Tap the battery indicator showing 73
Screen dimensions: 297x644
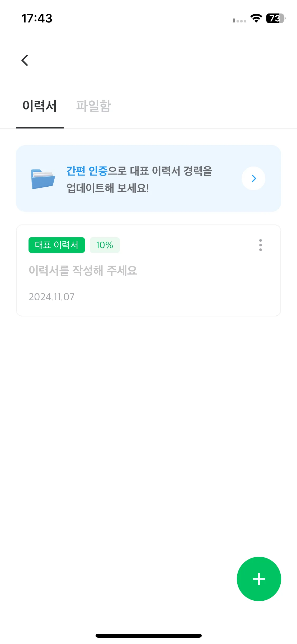[x=276, y=18]
